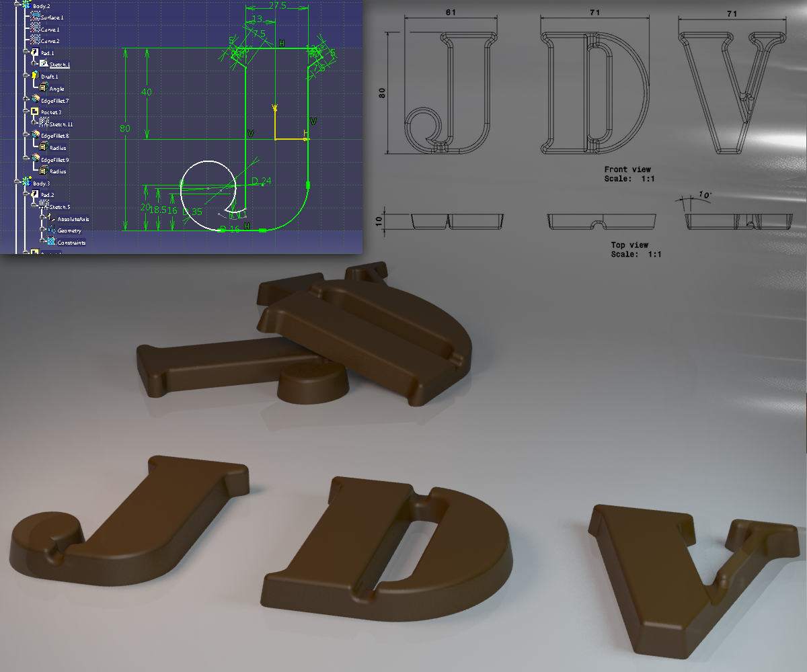This screenshot has height=672, width=807.
Task: Click the Geometry node icon
Action: [x=51, y=230]
